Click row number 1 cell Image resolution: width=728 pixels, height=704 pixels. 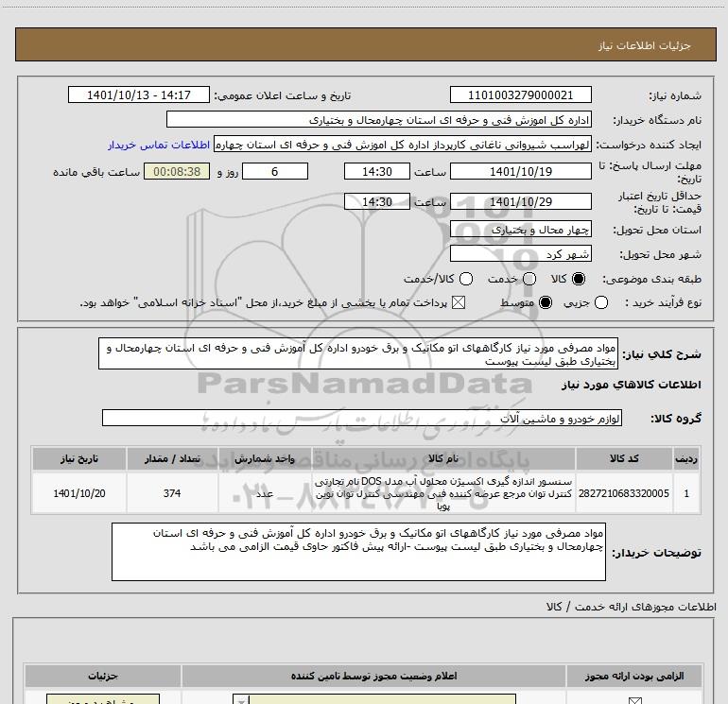[686, 493]
